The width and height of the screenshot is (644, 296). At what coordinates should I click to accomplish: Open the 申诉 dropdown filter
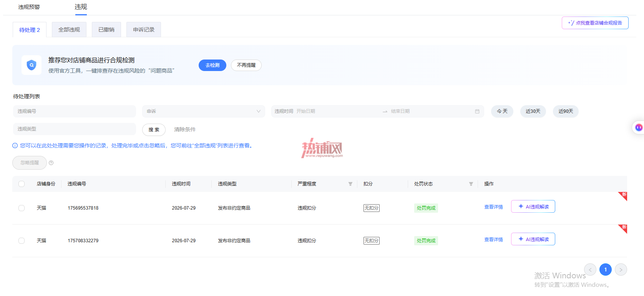[204, 111]
